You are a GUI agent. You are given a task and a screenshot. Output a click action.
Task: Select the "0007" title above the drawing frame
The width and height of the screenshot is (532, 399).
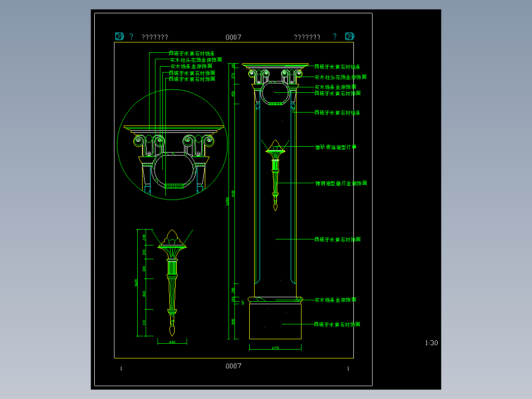click(233, 38)
